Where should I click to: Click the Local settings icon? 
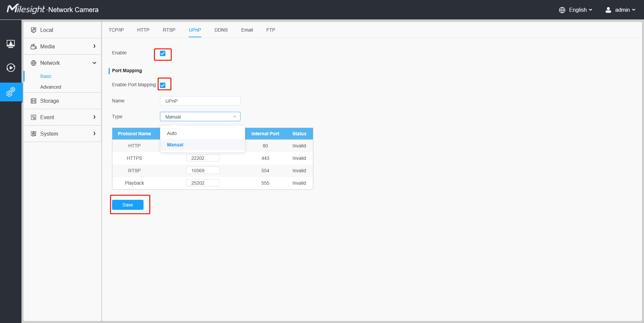point(34,30)
